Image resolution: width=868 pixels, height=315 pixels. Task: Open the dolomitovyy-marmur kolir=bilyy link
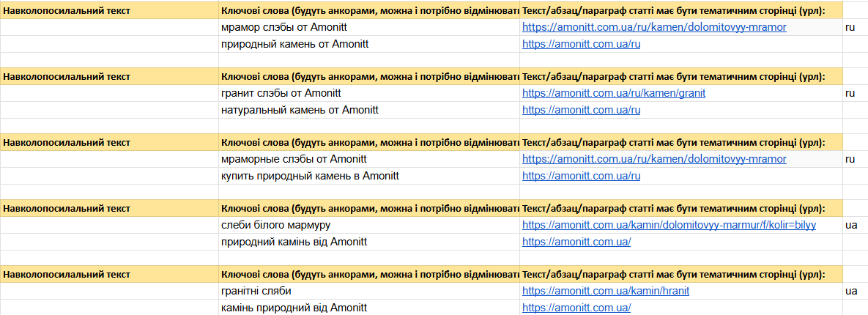(669, 226)
